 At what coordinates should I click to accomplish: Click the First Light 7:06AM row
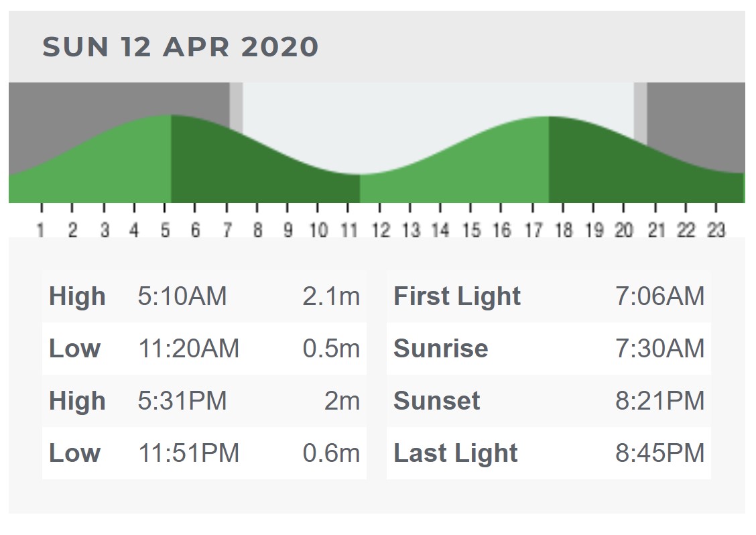point(548,296)
